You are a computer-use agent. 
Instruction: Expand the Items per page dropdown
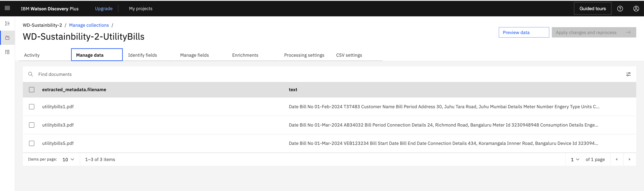tap(68, 160)
